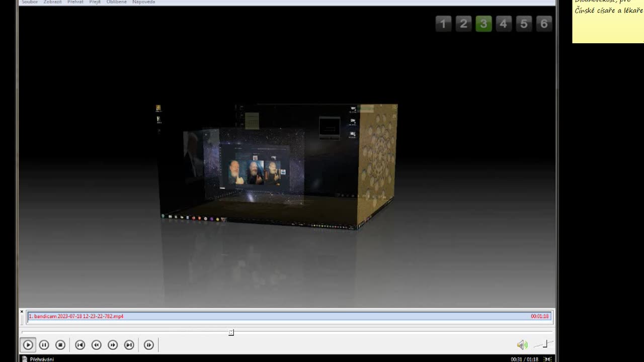Select the active desktop 3 button
This screenshot has width=644, height=362.
(x=484, y=24)
